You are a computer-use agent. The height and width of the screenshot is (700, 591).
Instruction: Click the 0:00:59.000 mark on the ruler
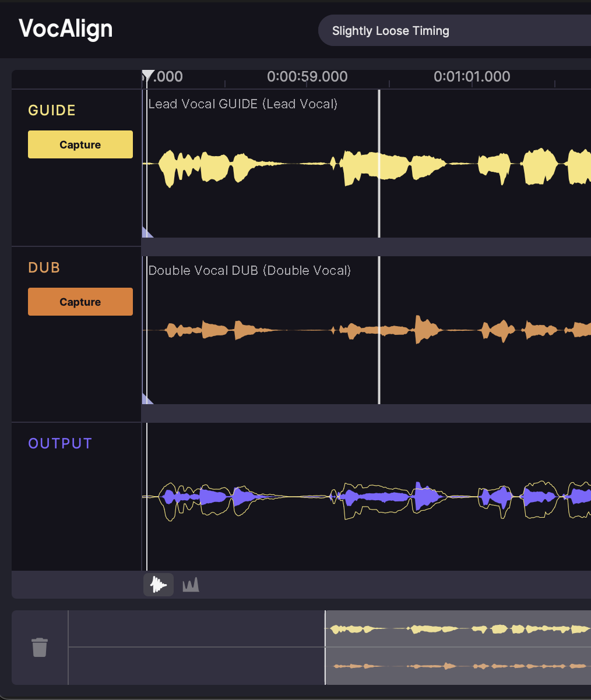pos(307,77)
